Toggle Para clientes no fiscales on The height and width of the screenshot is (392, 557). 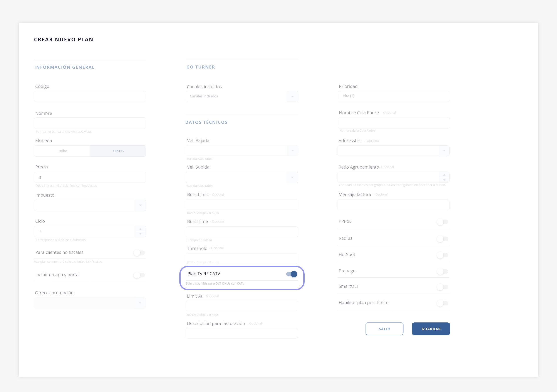(139, 253)
